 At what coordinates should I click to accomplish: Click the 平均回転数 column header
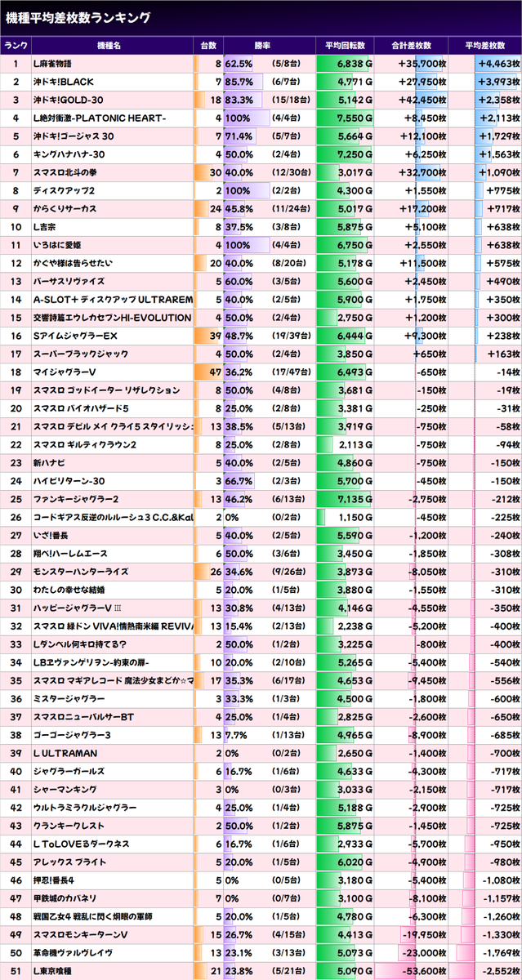(x=345, y=45)
